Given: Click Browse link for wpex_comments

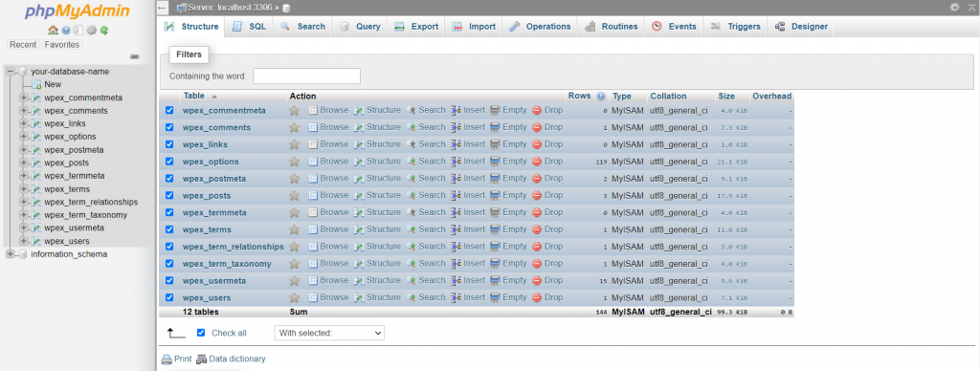Looking at the screenshot, I should coord(334,127).
